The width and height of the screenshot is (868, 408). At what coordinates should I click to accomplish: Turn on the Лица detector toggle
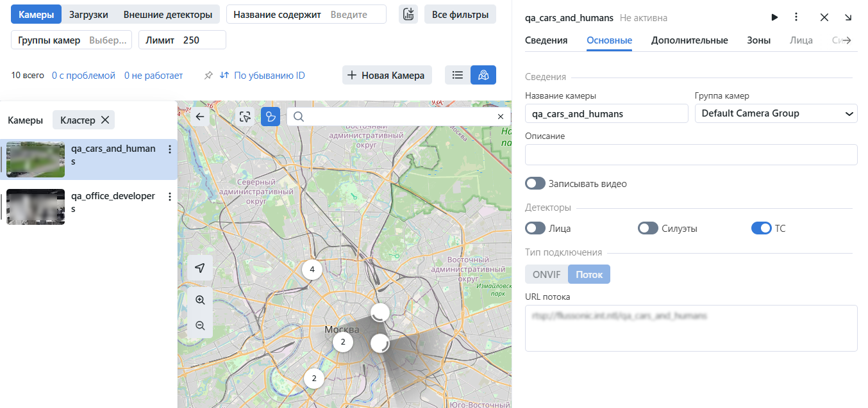(535, 228)
